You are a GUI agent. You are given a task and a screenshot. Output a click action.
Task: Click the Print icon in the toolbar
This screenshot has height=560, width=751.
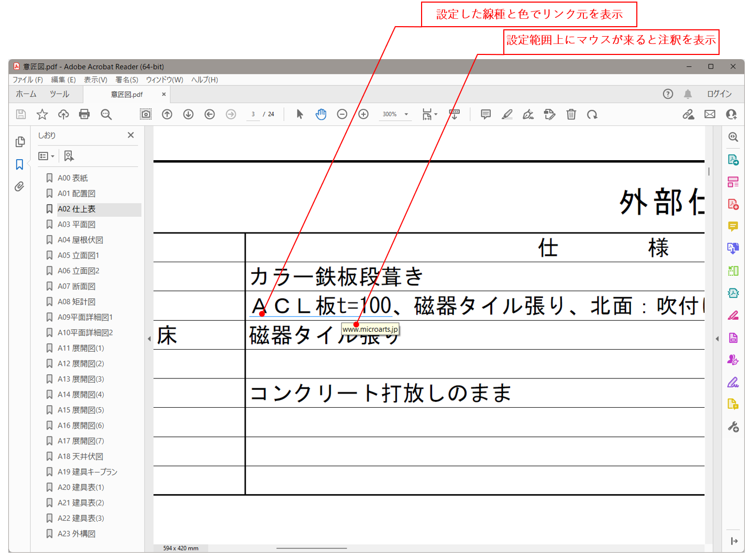point(84,114)
